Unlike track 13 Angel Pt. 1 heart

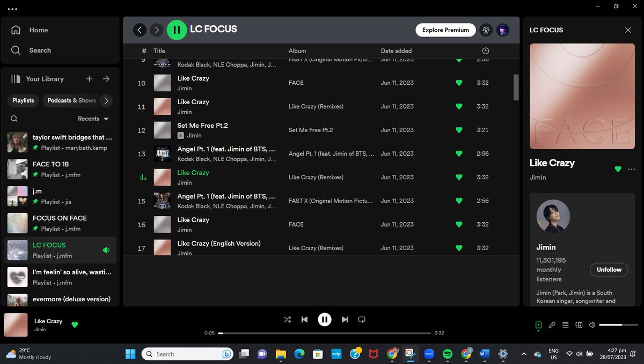tap(459, 154)
